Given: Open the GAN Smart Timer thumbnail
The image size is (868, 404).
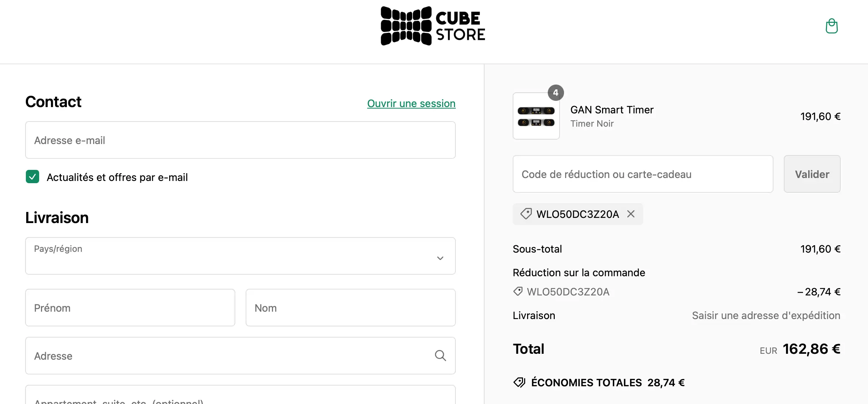Looking at the screenshot, I should point(536,116).
